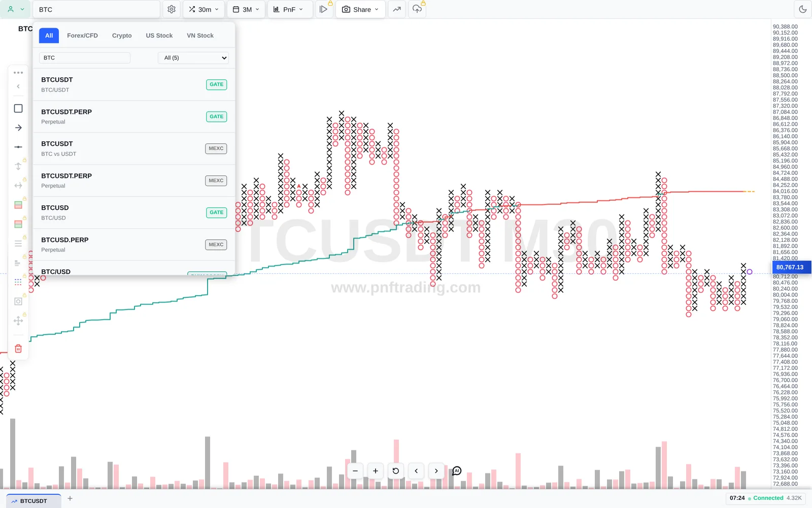Screen dimensions: 812x508
Task: Select the arrow drawing tool
Action: 18,128
